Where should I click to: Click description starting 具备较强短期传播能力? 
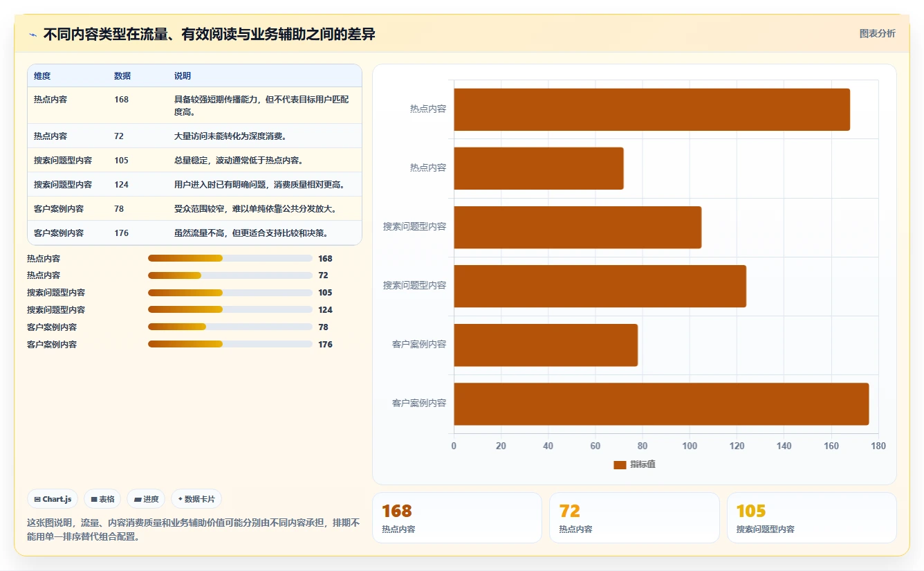tap(262, 106)
